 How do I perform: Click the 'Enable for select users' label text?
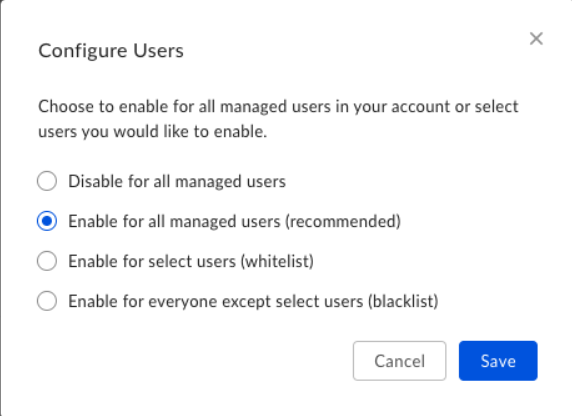pos(152,261)
